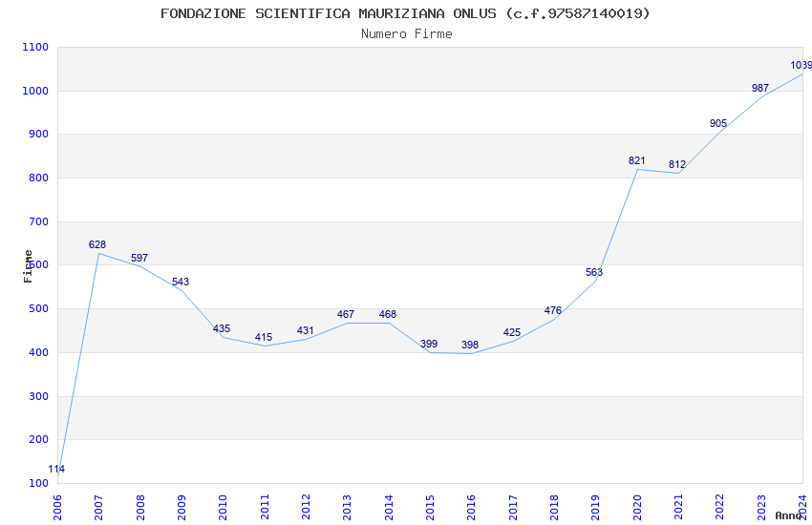Screen dimensions: 812x525
Task: Click the data label 476
Action: point(553,311)
